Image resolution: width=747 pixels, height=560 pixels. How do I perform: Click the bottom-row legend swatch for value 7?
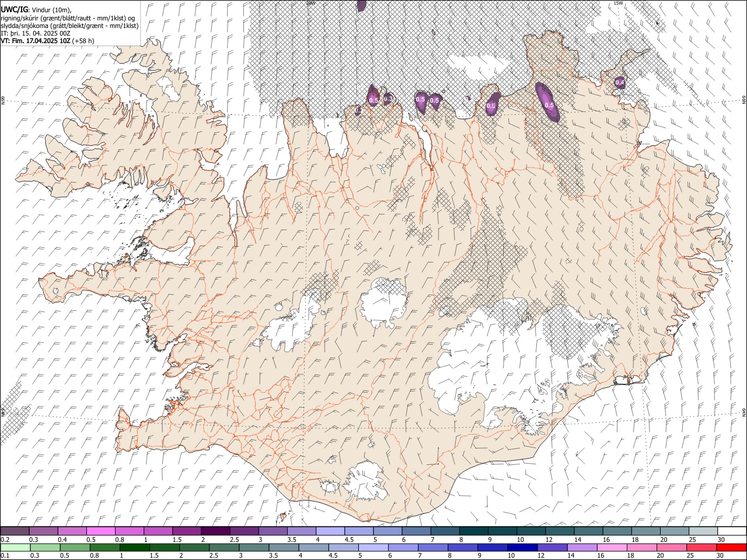(432, 548)
